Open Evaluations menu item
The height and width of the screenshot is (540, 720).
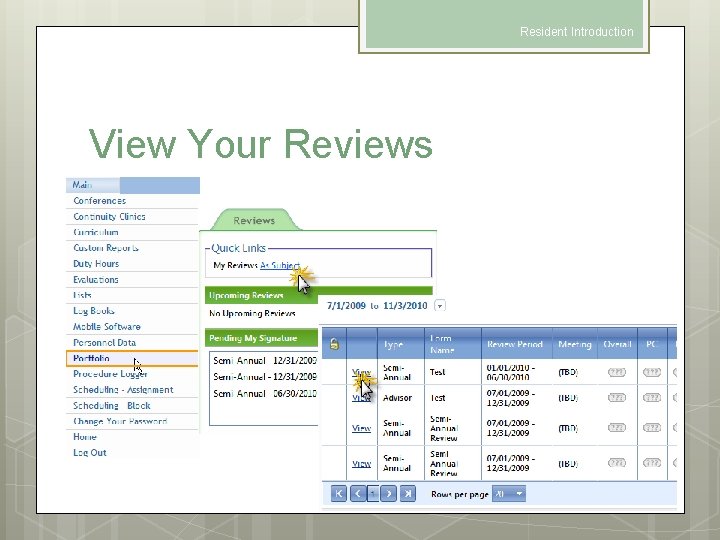click(96, 280)
